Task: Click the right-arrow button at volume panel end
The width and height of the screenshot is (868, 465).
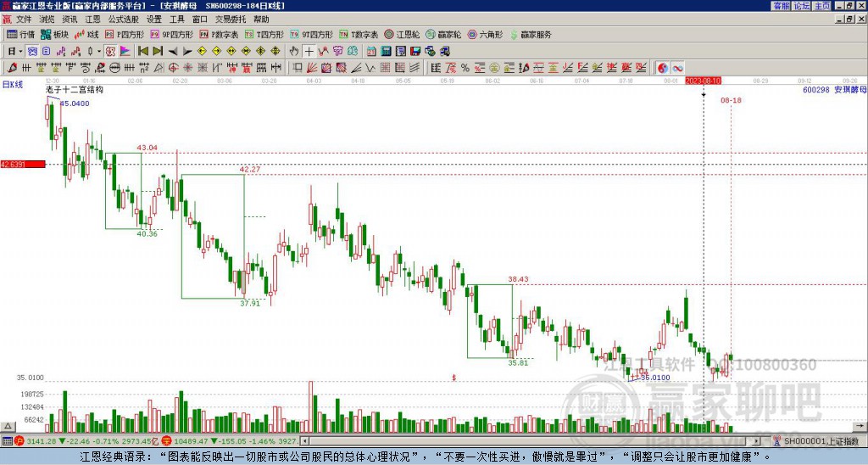Action: point(860,427)
